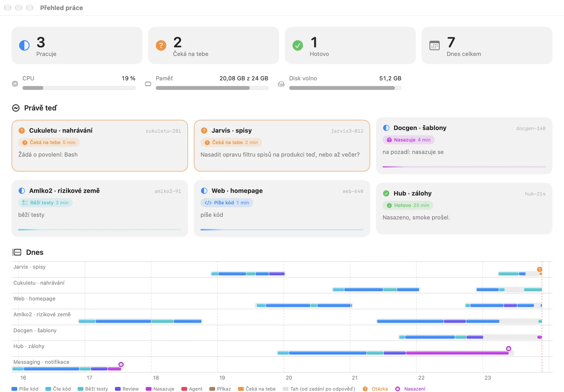Click the orange question marker on Jarvis timeline row
Image resolution: width=564 pixels, height=392 pixels.
click(x=540, y=269)
